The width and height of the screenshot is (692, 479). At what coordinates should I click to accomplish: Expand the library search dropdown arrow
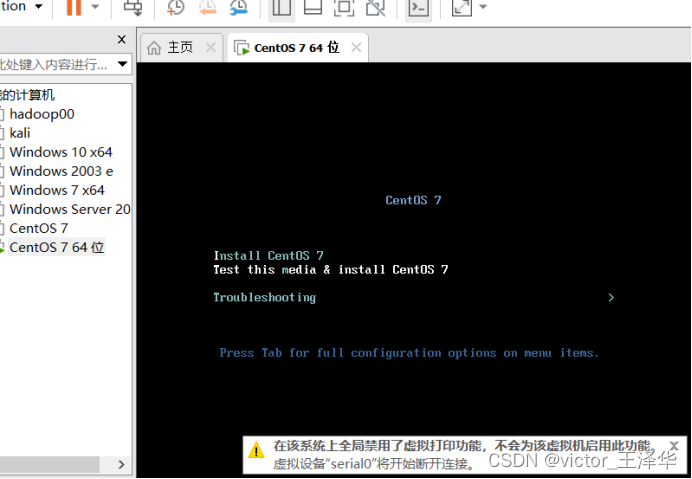[x=123, y=64]
